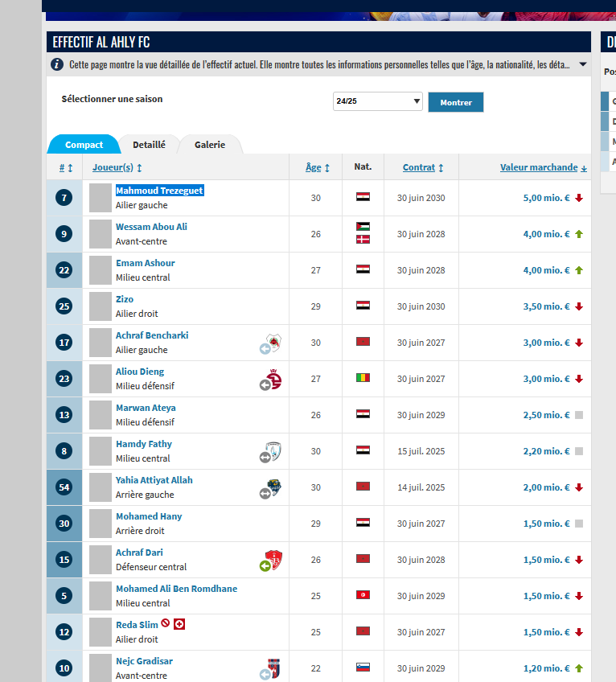Click Nejc Gradisar's Slovenia flag

(x=363, y=667)
